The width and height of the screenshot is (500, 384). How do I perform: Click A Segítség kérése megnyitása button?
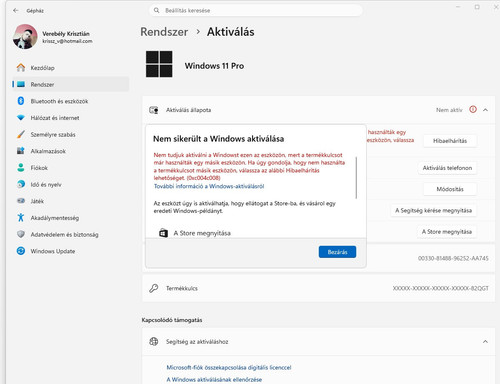coord(433,210)
